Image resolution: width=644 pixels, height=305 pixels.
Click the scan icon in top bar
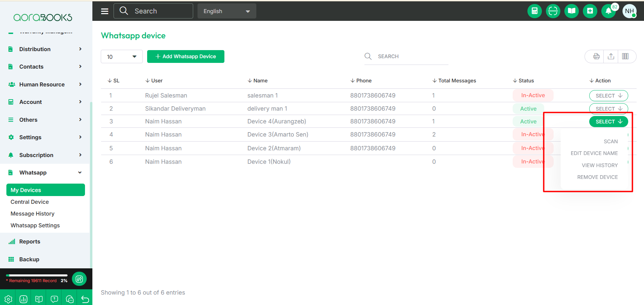click(x=553, y=11)
